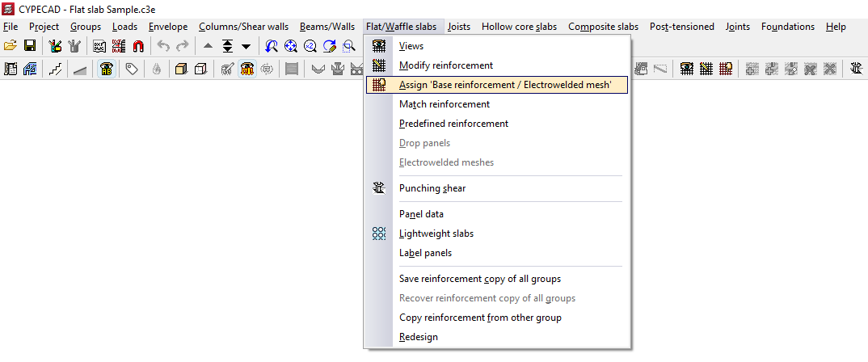Go up one floor with the up arrow

[x=209, y=46]
